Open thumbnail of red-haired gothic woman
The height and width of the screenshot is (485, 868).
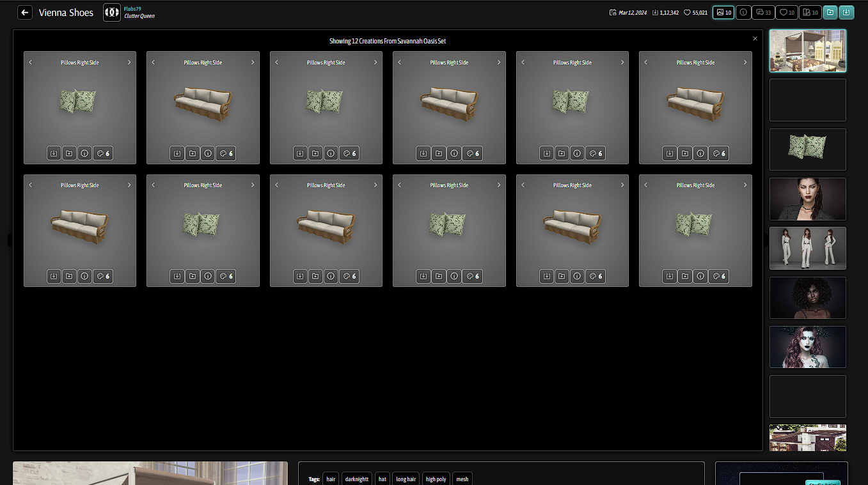pos(807,347)
